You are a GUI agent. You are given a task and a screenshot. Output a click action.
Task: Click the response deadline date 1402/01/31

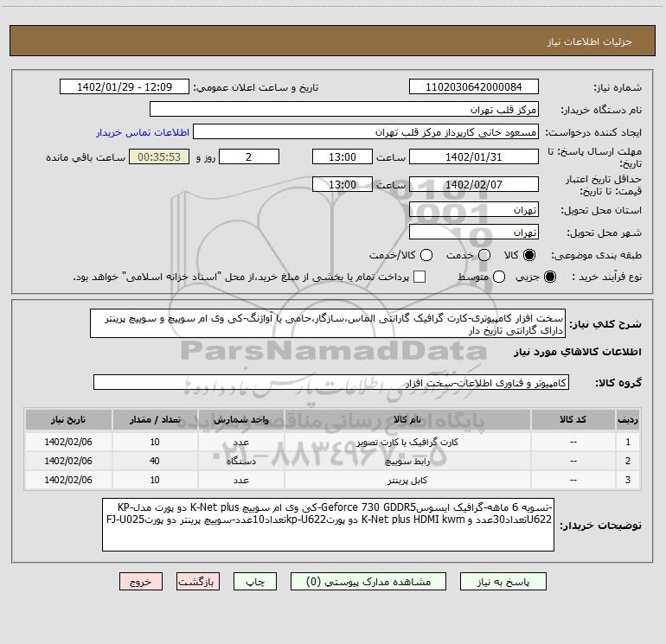[x=474, y=156]
